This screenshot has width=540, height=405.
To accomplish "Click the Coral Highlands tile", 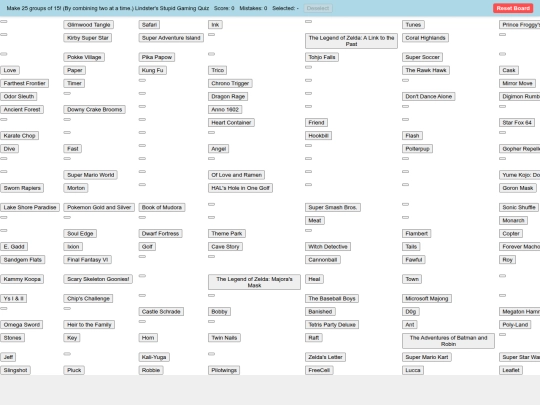I will (x=425, y=38).
